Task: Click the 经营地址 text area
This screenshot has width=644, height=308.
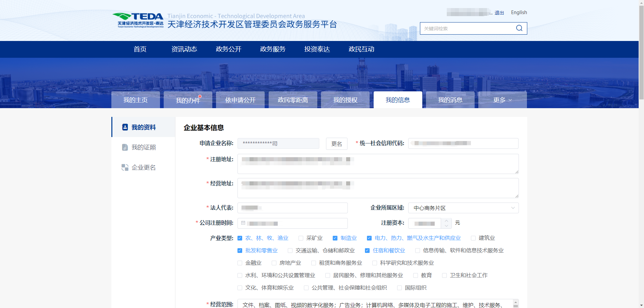Action: (378, 188)
